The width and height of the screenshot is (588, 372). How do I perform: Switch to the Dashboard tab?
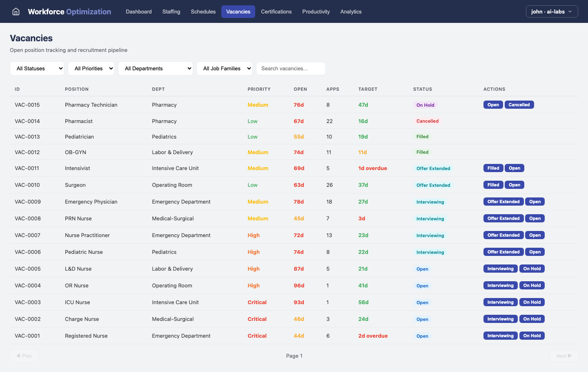tap(138, 11)
